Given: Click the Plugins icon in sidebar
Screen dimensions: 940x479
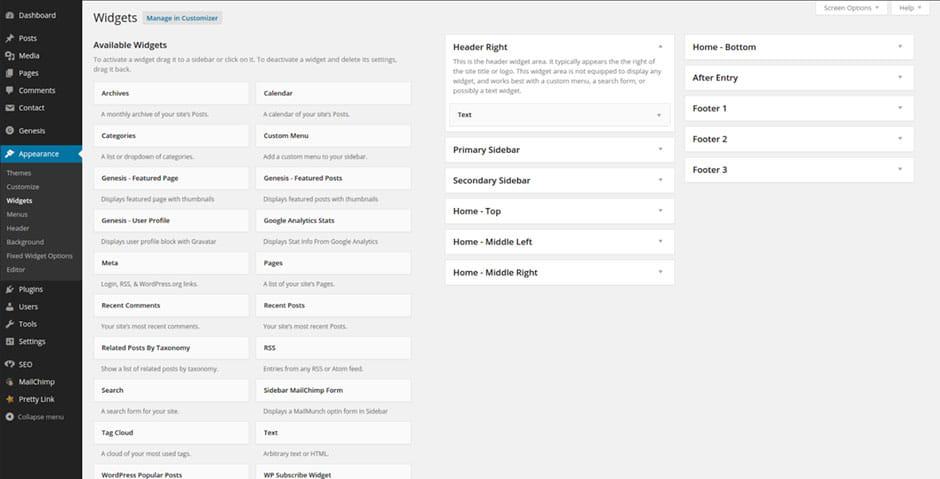Looking at the screenshot, I should point(10,290).
